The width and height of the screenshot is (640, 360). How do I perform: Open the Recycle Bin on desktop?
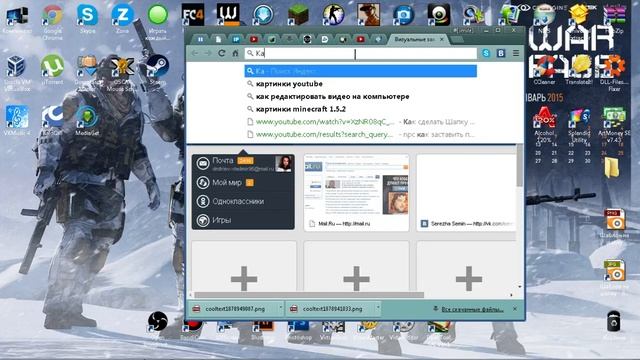[x=613, y=325]
